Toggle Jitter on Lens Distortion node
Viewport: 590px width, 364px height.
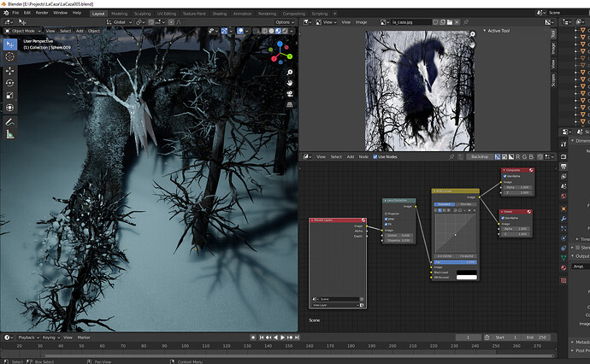tap(386, 219)
